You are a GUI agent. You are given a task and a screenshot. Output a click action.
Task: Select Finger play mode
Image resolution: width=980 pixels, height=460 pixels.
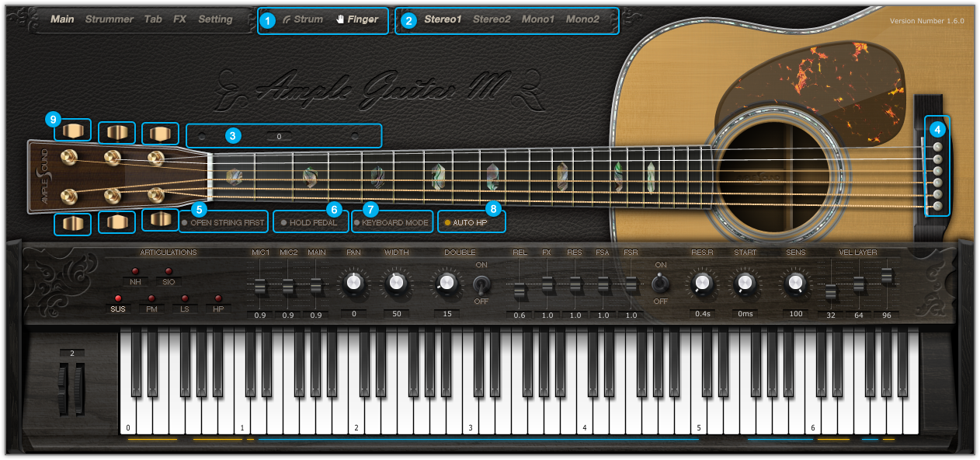pos(356,19)
